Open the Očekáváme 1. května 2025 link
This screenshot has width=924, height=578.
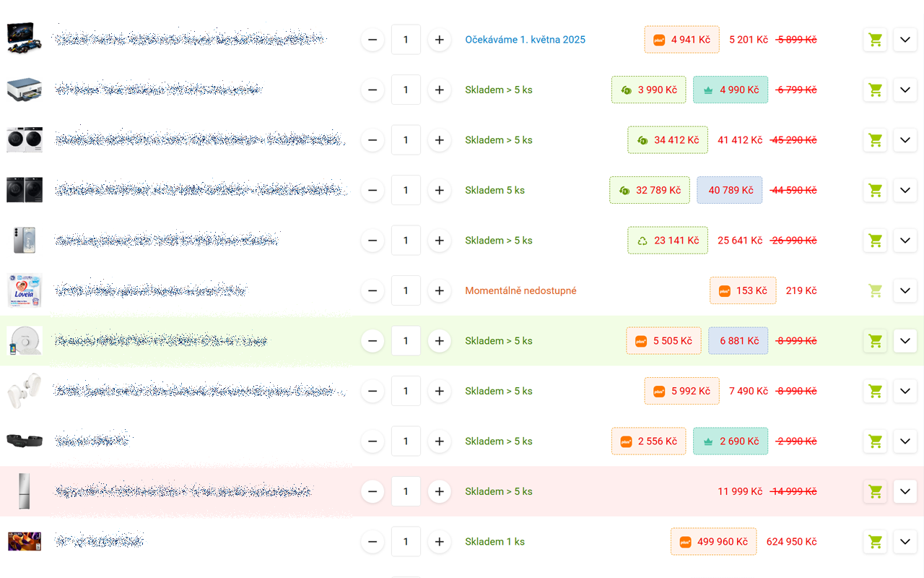click(x=525, y=40)
